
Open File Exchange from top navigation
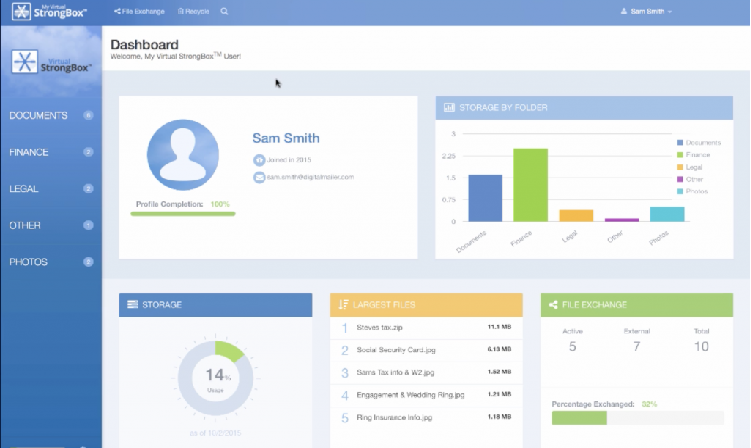[x=139, y=11]
